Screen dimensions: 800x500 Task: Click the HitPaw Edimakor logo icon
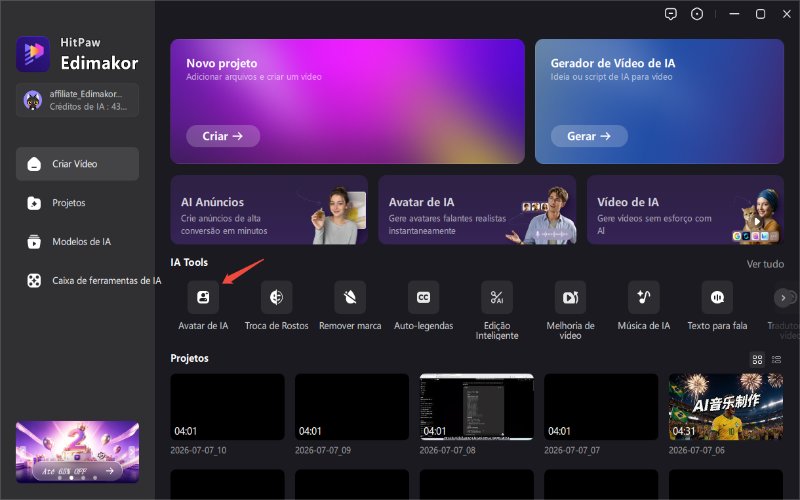point(33,54)
